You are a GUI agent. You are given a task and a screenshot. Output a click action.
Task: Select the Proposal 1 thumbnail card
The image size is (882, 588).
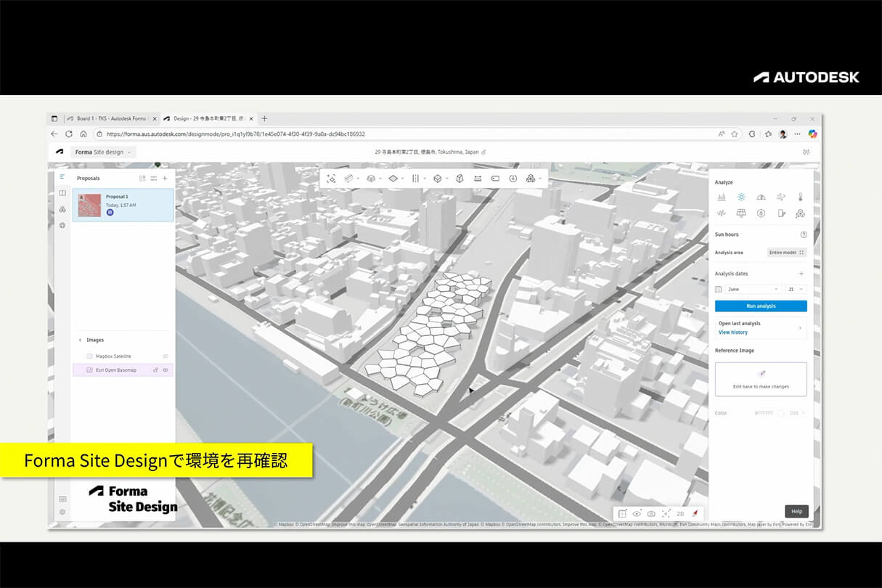click(x=123, y=205)
